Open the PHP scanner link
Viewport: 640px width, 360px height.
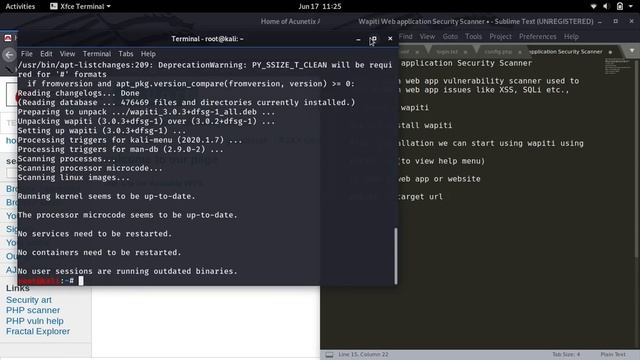(x=33, y=310)
